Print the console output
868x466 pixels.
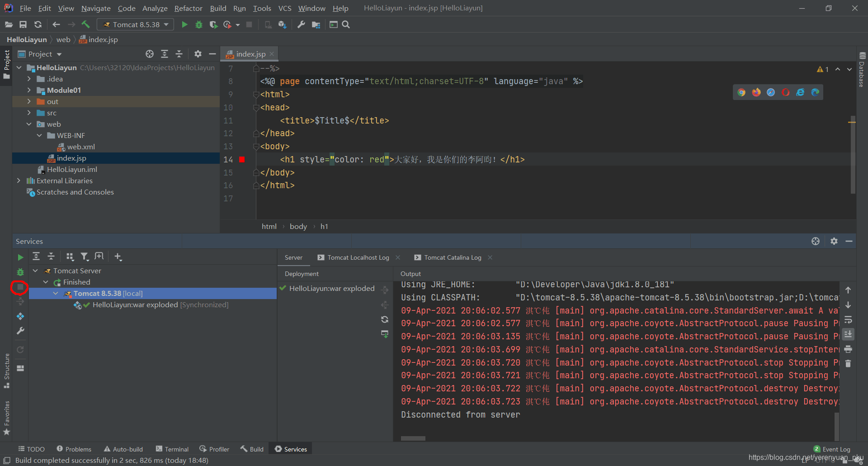848,349
